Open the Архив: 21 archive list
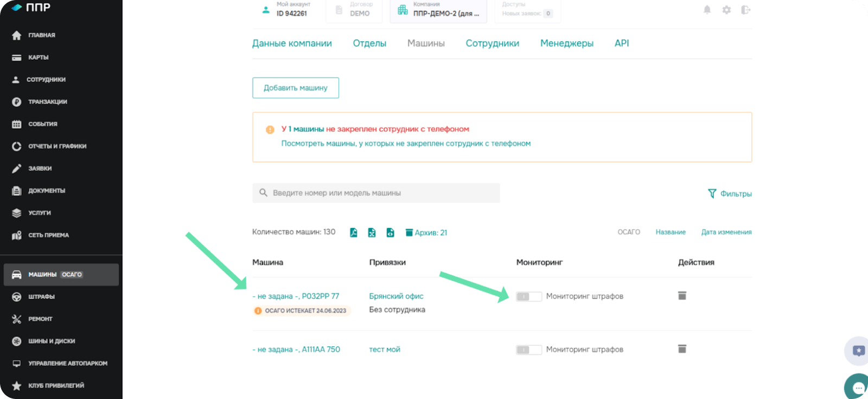The image size is (868, 399). (x=426, y=233)
